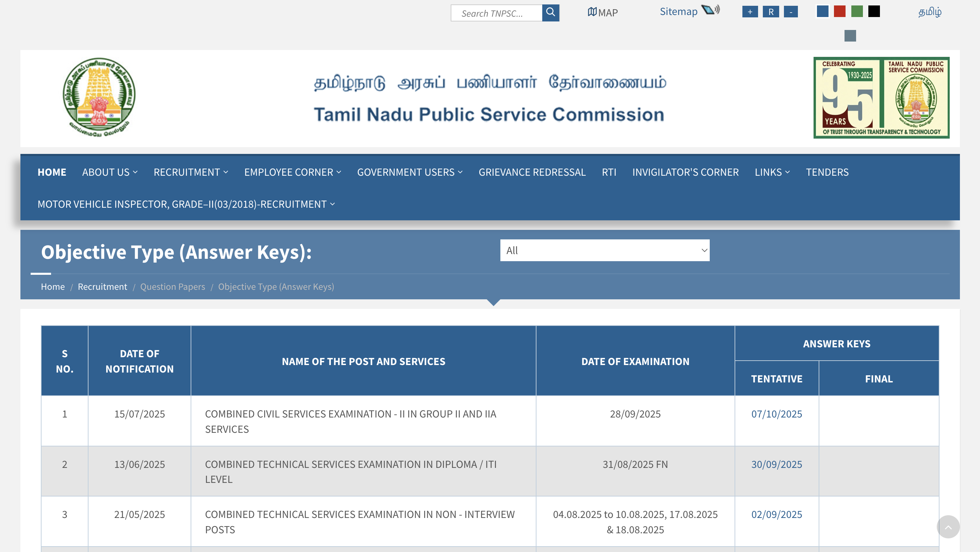Image resolution: width=980 pixels, height=552 pixels.
Task: Click the search magnifier icon
Action: [x=550, y=13]
